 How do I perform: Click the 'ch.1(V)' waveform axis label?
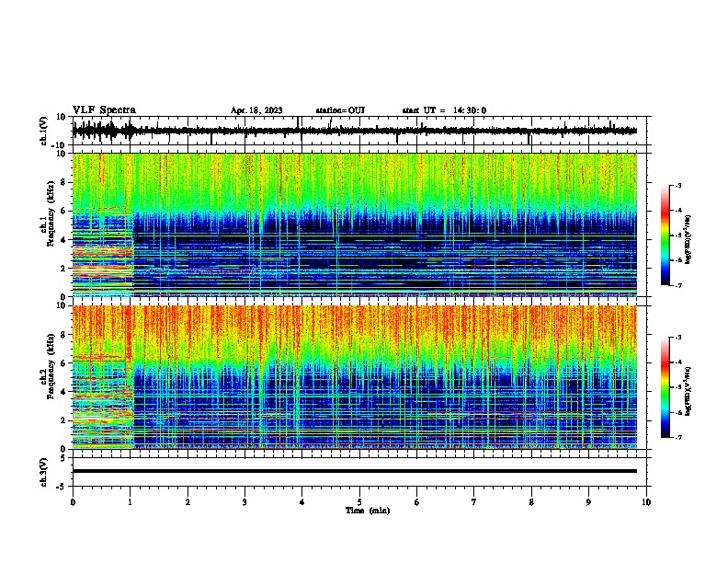44,131
